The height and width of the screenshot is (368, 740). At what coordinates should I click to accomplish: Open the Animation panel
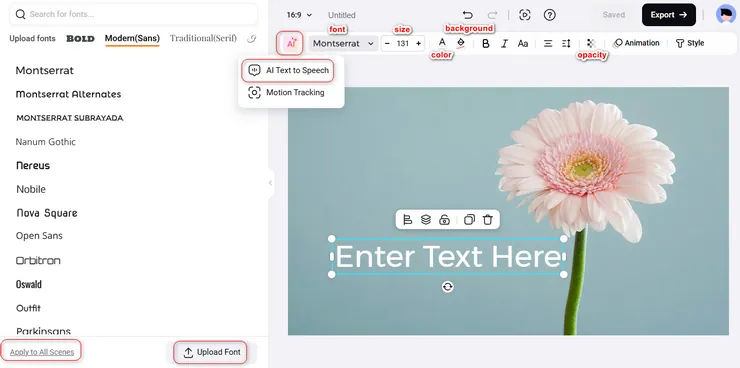(x=636, y=43)
